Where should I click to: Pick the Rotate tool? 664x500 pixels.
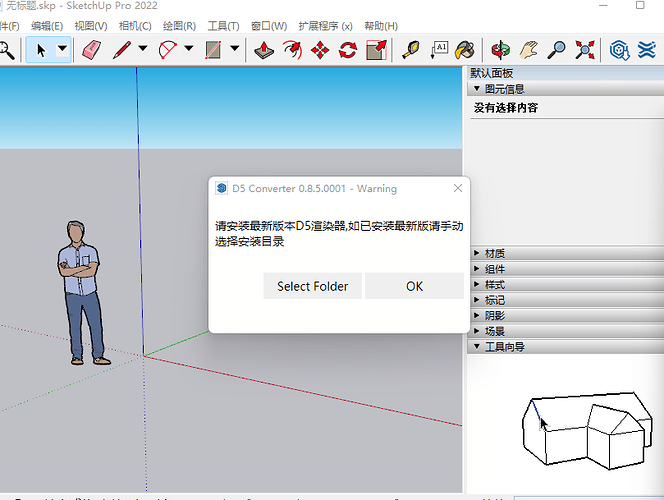(348, 50)
